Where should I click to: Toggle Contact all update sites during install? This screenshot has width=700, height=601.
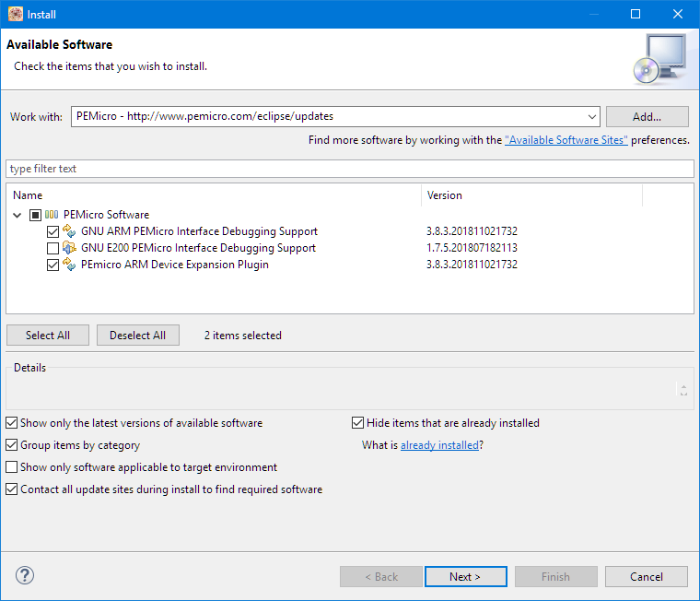12,489
